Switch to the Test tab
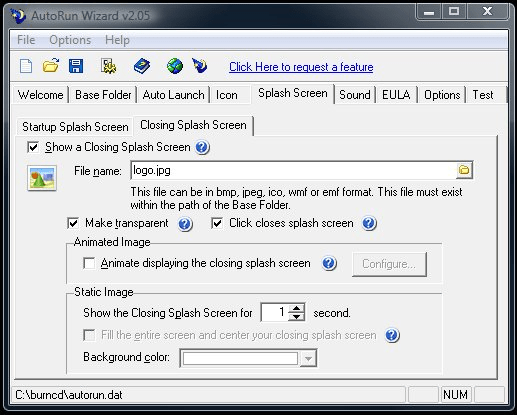 tap(483, 95)
